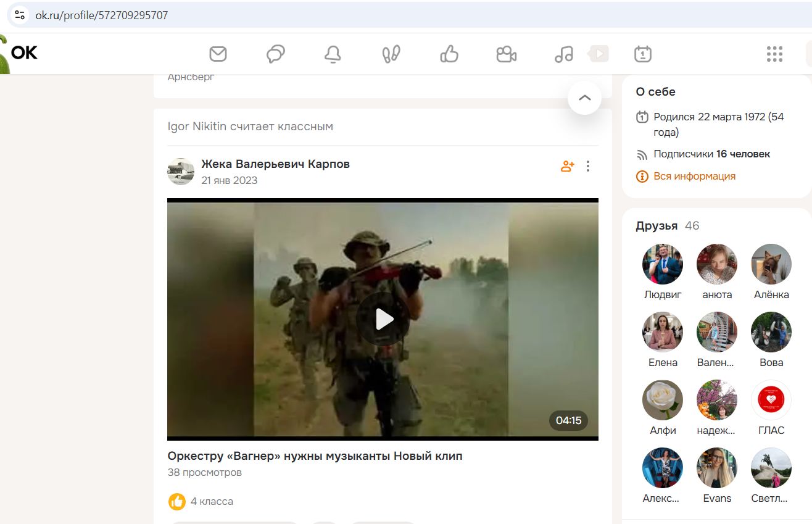Open the discussions chat bubbles icon
Screen dimensions: 812x524
pos(276,54)
